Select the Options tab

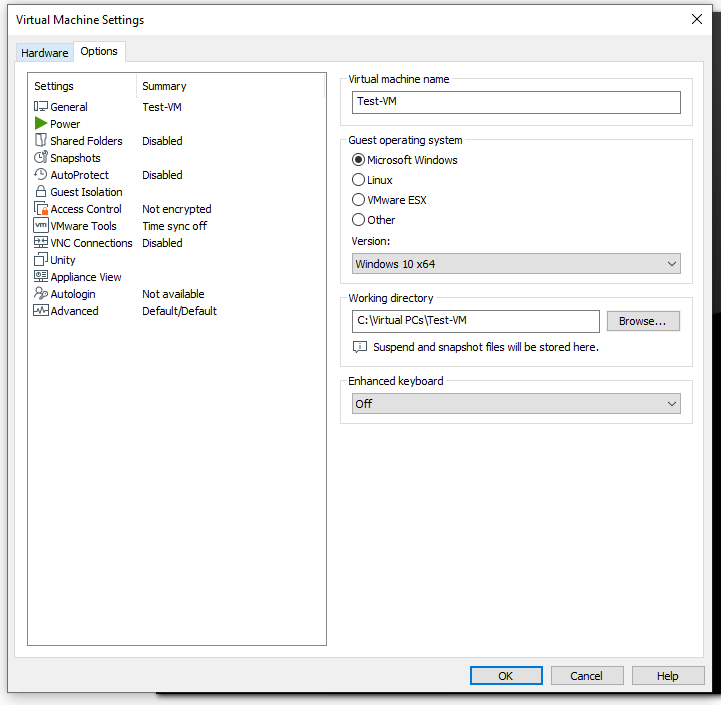tap(99, 52)
